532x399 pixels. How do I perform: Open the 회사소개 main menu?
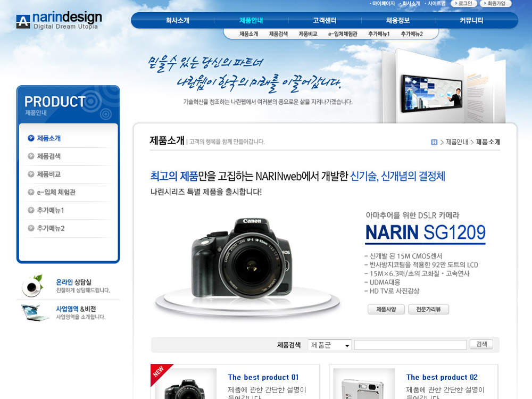pyautogui.click(x=177, y=21)
